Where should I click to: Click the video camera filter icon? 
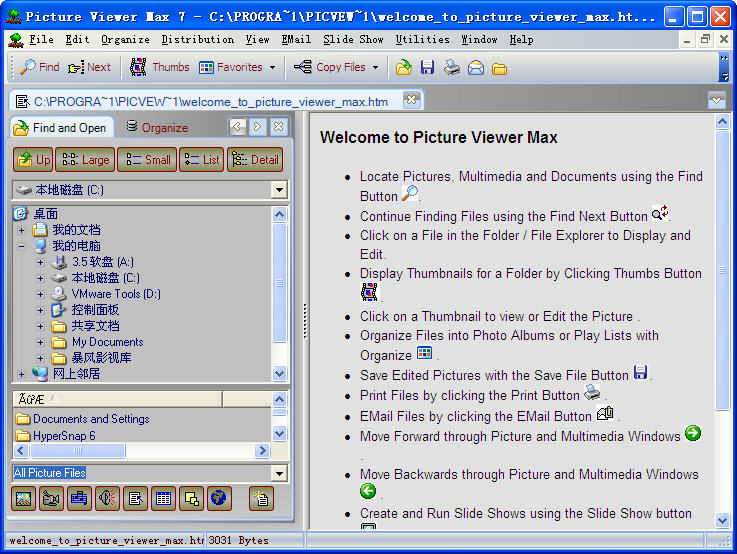click(x=51, y=498)
